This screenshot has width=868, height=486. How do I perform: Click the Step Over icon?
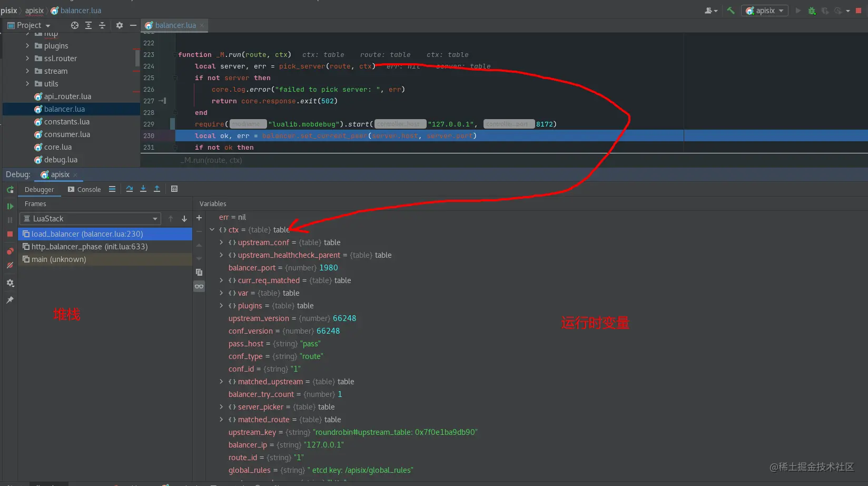click(x=130, y=189)
